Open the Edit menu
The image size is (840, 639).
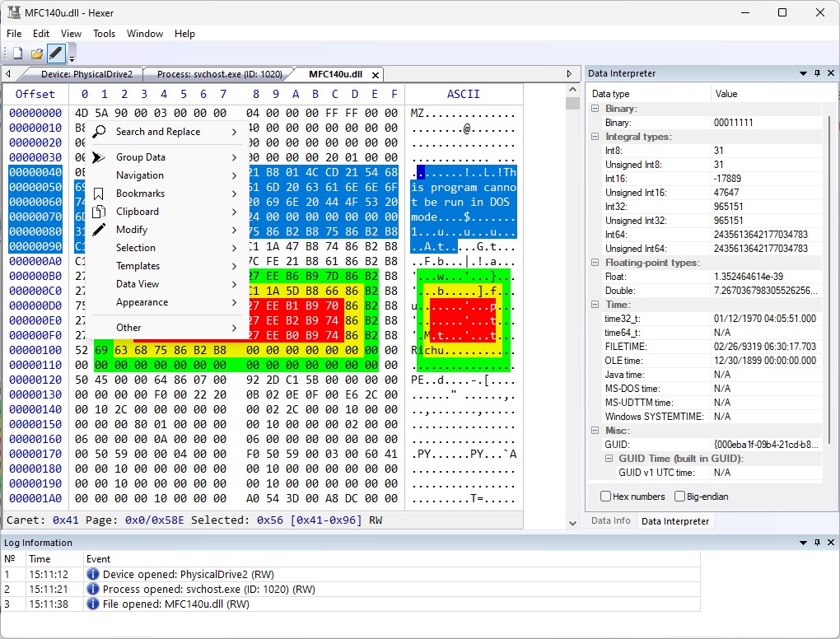(40, 34)
